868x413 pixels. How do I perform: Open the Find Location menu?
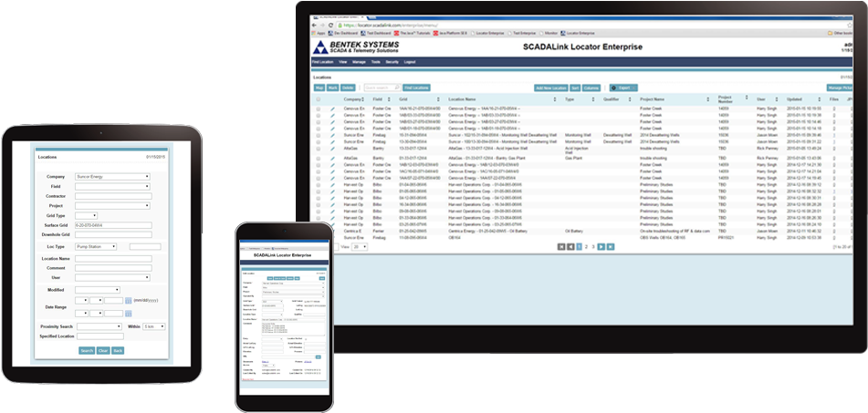coord(323,62)
